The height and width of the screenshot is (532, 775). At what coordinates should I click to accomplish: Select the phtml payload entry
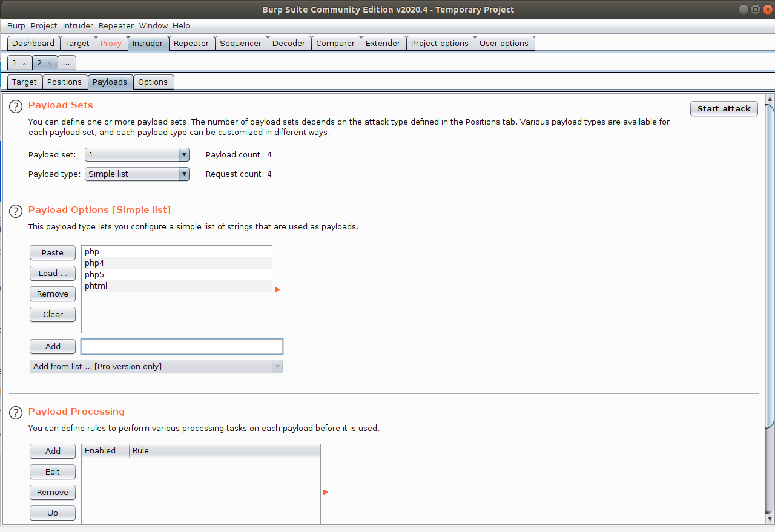(x=96, y=286)
